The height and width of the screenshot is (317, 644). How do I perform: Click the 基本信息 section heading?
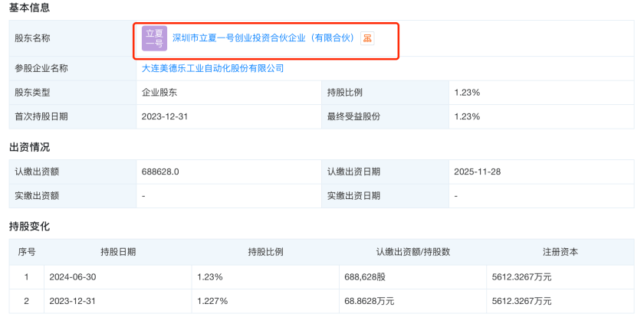pyautogui.click(x=30, y=8)
